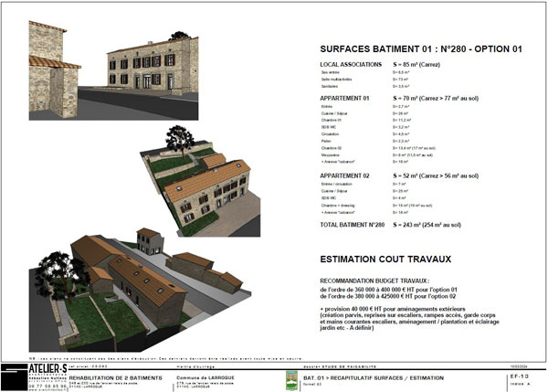Click the 'LOCAL ASSOCIATIONS' section label
The image size is (548, 392).
[x=352, y=65]
